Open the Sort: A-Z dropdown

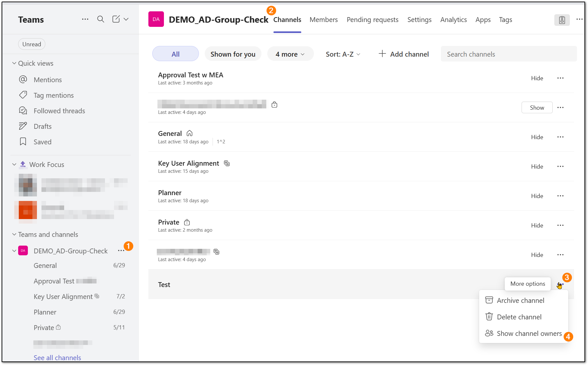tap(343, 54)
